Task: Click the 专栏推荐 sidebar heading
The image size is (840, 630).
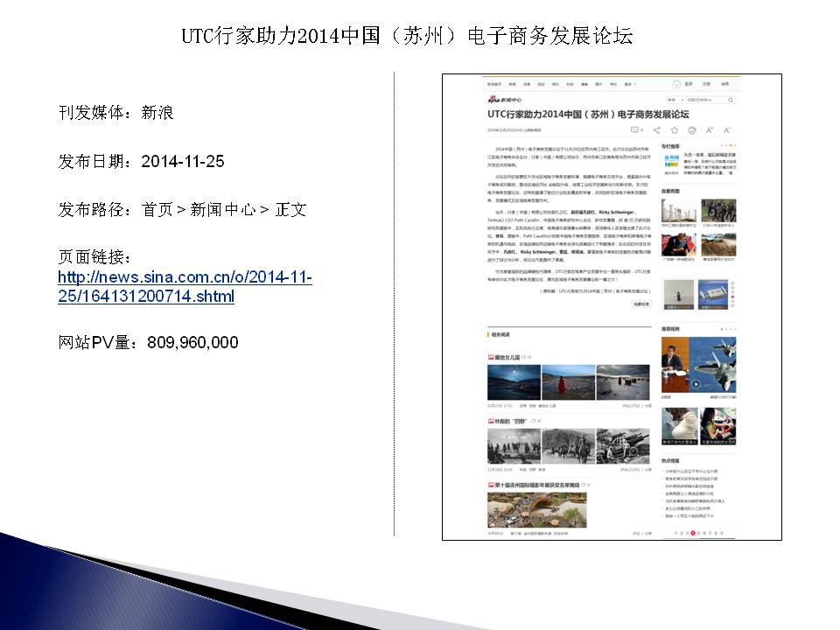Action: pyautogui.click(x=670, y=146)
